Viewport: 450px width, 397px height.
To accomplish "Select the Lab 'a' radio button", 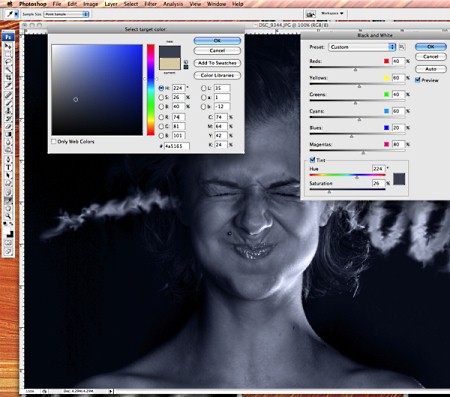I will (204, 97).
